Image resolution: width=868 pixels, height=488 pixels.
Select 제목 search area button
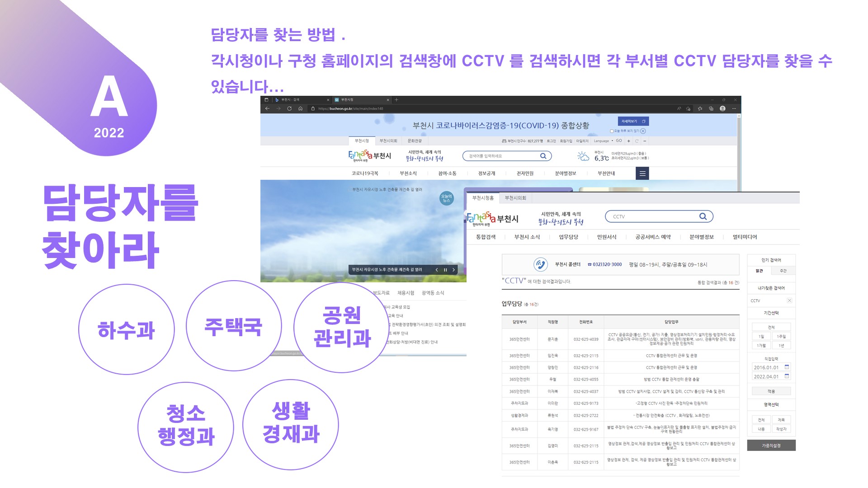[781, 420]
